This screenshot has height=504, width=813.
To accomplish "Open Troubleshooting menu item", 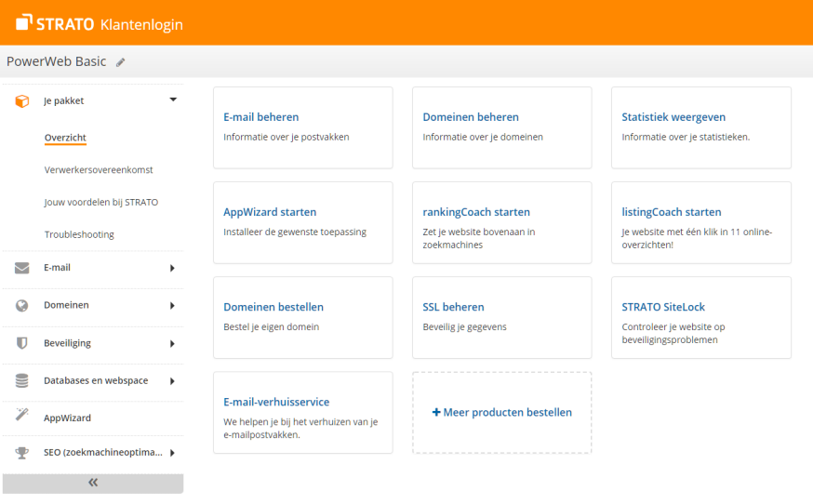I will (x=79, y=234).
